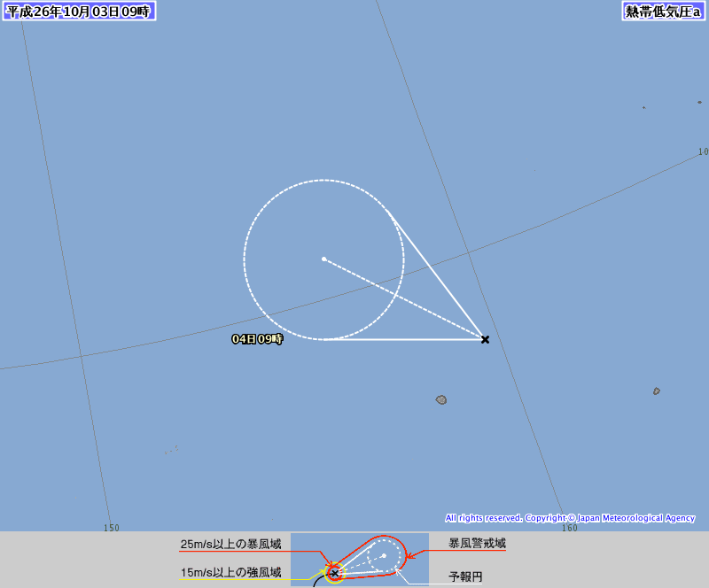Click the 熱帯低気圧a title label
The image size is (709, 588).
pos(663,12)
